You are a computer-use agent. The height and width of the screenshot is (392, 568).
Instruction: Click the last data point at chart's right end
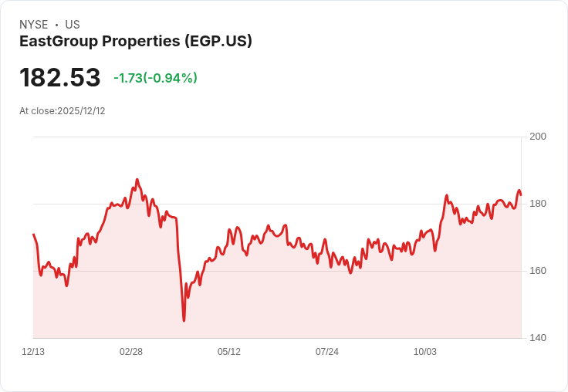tap(521, 195)
